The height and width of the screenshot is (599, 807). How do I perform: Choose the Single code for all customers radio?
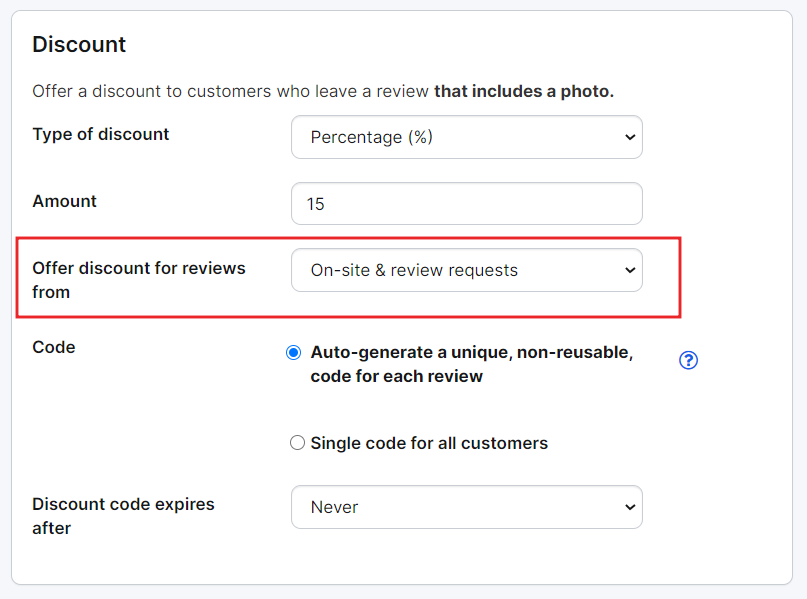pos(297,443)
